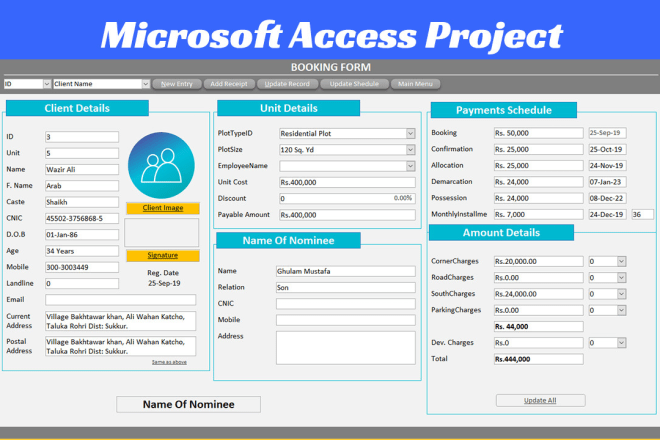Click the installment count field 36
Viewport: 660px width, 440px height.
pyautogui.click(x=642, y=215)
